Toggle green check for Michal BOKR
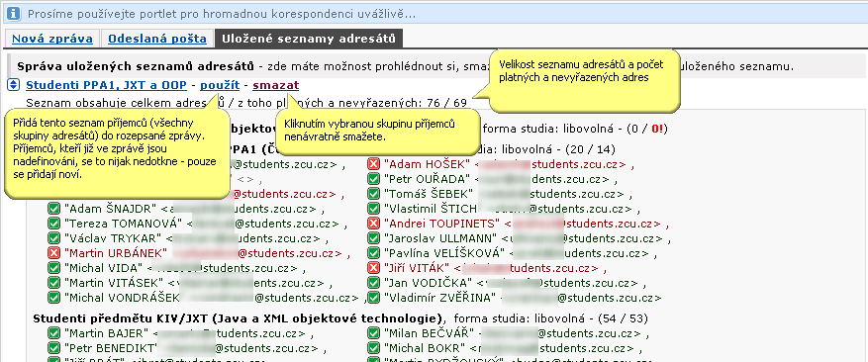 coord(374,349)
